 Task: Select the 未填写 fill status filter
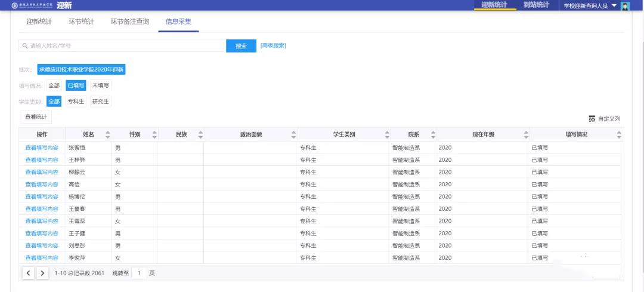(100, 85)
